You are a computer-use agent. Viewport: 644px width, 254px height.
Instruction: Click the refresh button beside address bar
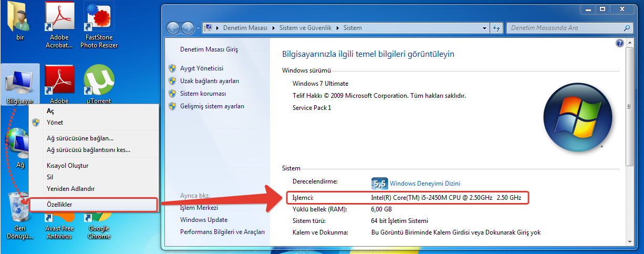tap(496, 28)
